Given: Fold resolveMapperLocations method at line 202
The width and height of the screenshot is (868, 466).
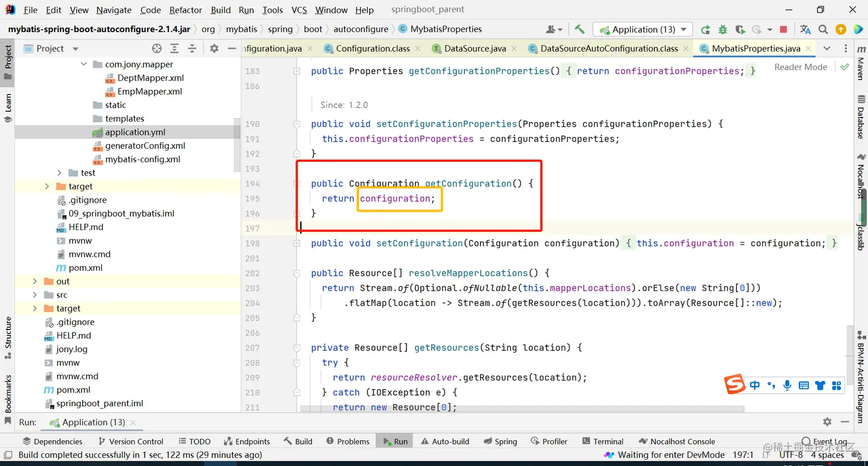Looking at the screenshot, I should (297, 273).
